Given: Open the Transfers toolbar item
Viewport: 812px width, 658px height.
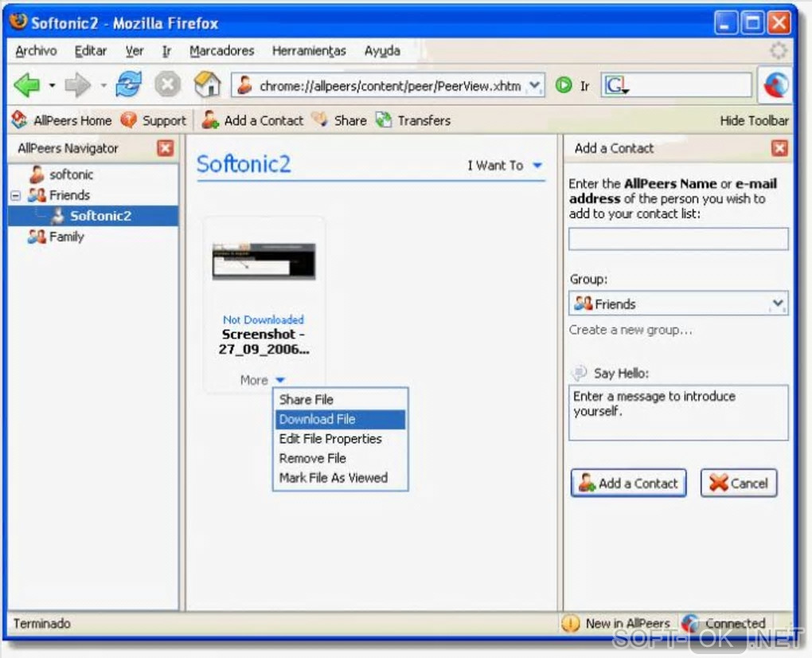Looking at the screenshot, I should pyautogui.click(x=413, y=120).
